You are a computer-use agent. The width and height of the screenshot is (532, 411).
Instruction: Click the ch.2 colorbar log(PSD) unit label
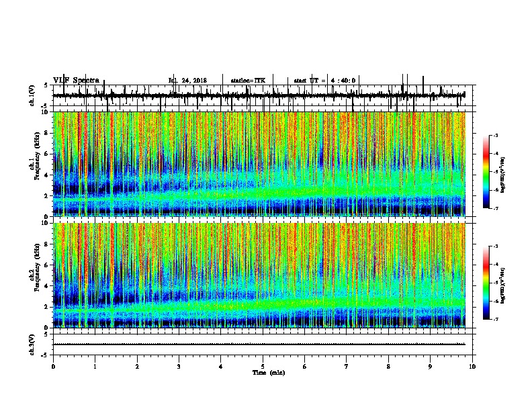click(502, 285)
